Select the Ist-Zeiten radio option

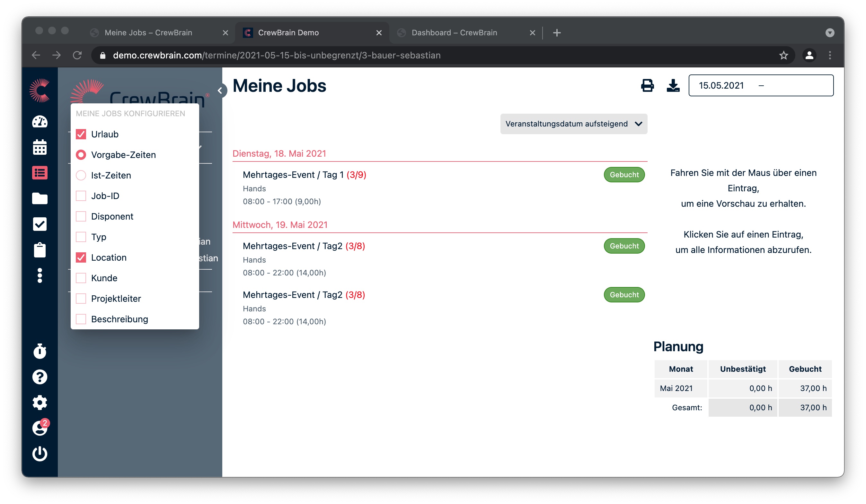(x=81, y=175)
